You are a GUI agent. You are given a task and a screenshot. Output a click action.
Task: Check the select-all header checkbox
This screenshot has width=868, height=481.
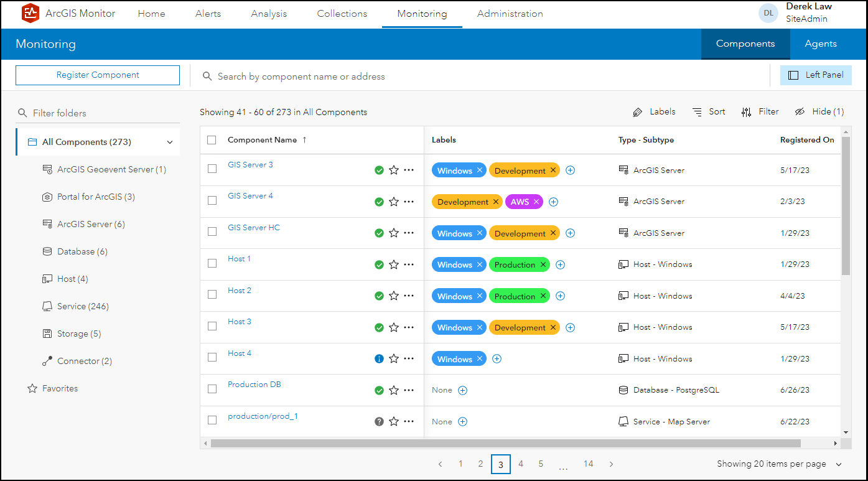[x=212, y=140]
